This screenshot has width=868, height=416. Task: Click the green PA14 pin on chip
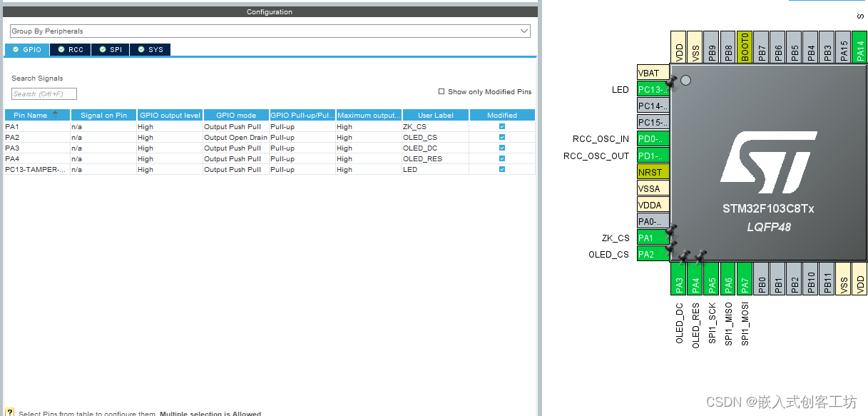(x=859, y=47)
